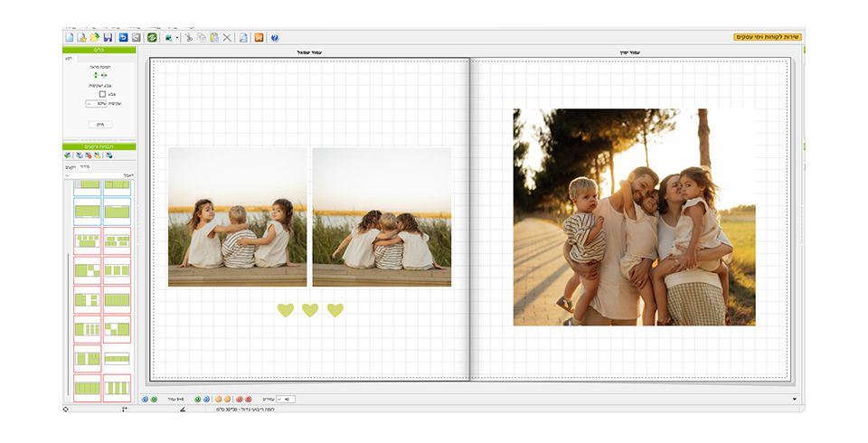Image resolution: width=868 pixels, height=443 pixels.
Task: Click the angle icon in status bar
Action: pos(182,410)
